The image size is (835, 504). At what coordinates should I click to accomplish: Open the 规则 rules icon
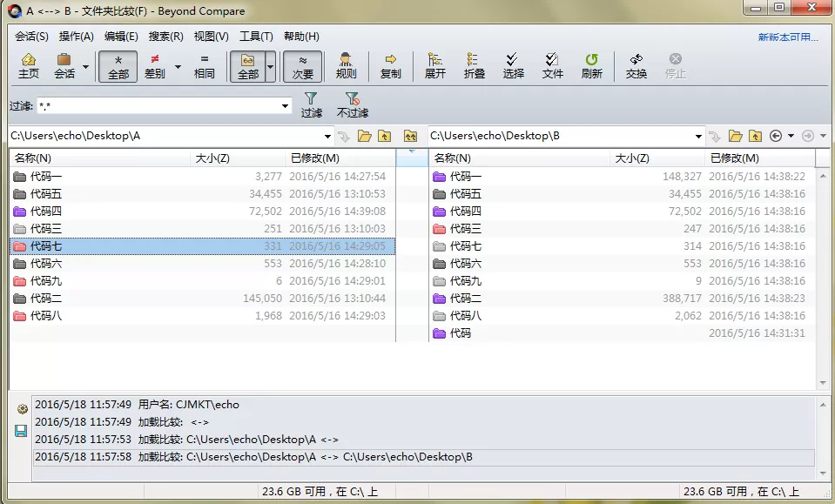tap(346, 66)
